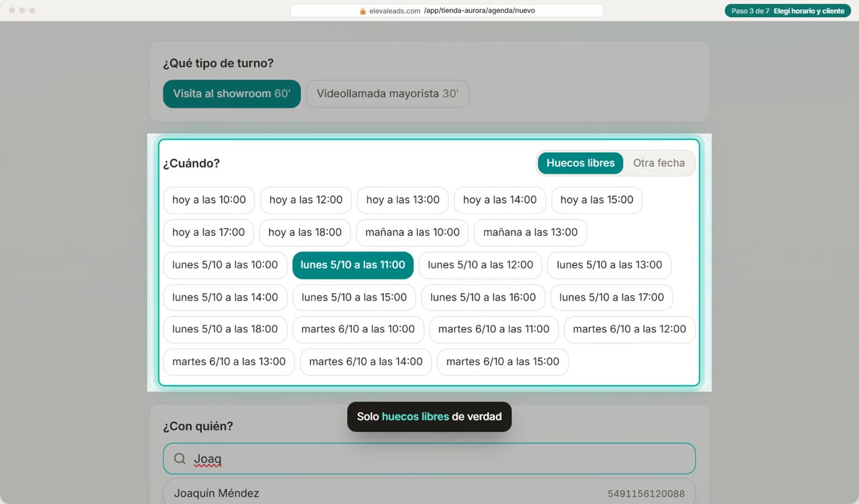
Task: Select lunes 5/10 a las 15:00
Action: pos(354,297)
